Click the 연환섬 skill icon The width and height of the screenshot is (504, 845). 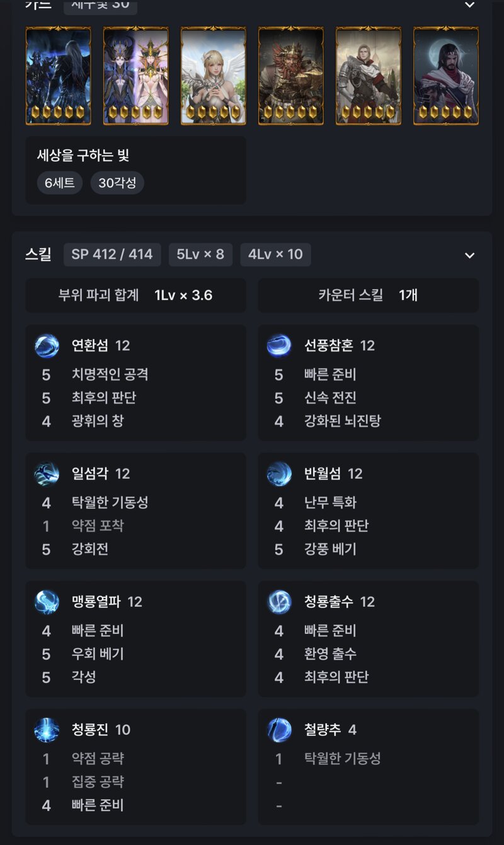pyautogui.click(x=47, y=345)
